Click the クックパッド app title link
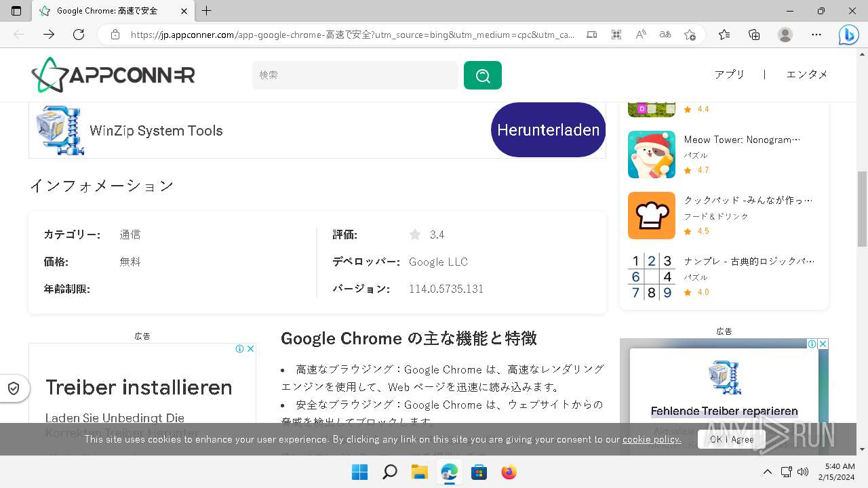This screenshot has width=868, height=488. coord(748,201)
